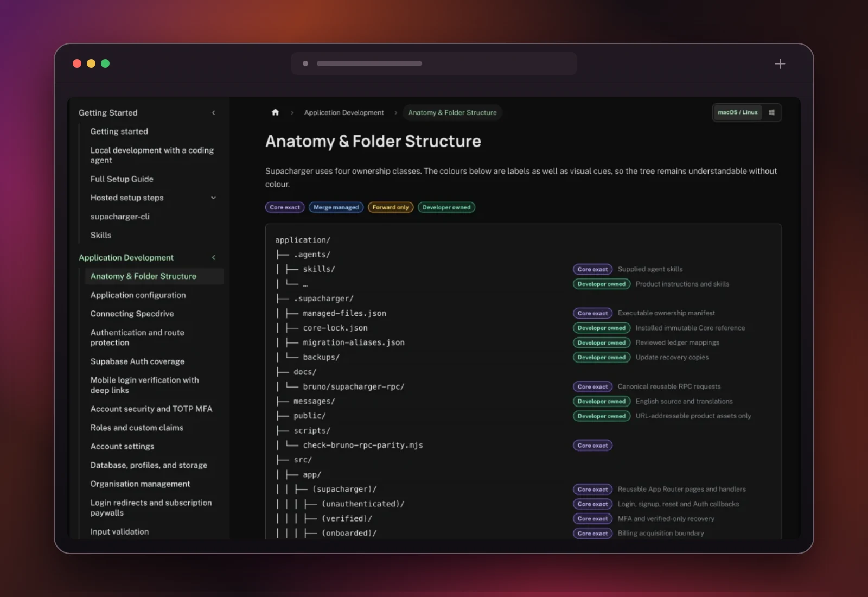Go to the home breadcrumb icon

pos(275,112)
